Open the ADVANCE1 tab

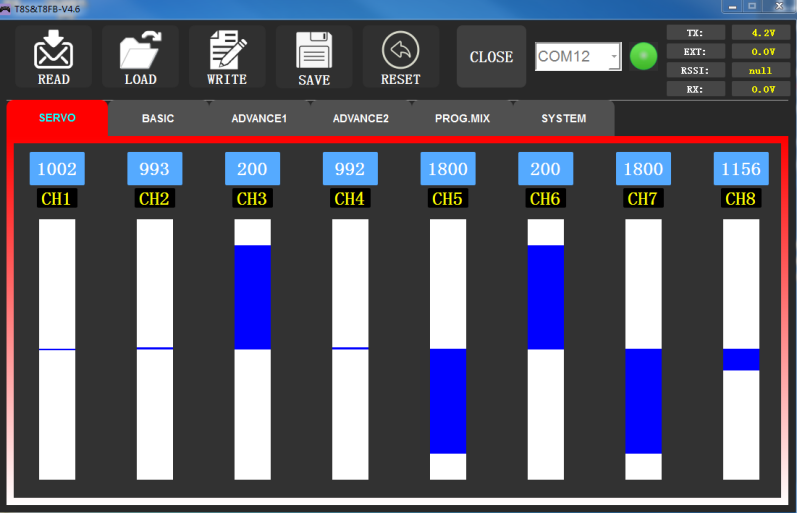(259, 118)
